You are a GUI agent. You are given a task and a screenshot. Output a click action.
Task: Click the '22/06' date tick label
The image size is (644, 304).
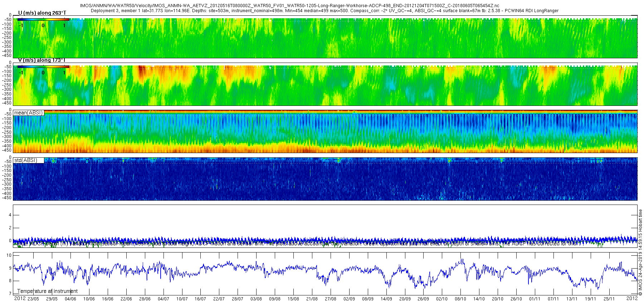click(126, 299)
